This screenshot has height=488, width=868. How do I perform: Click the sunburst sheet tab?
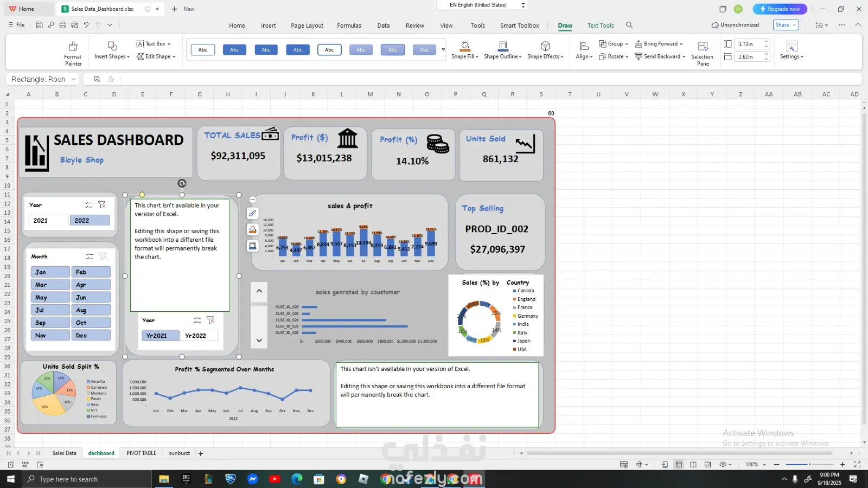pos(180,453)
